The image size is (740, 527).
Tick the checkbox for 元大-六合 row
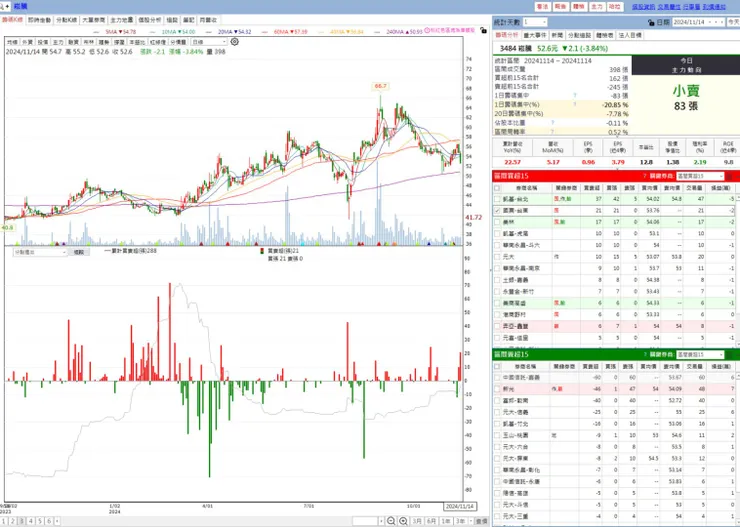click(x=497, y=447)
